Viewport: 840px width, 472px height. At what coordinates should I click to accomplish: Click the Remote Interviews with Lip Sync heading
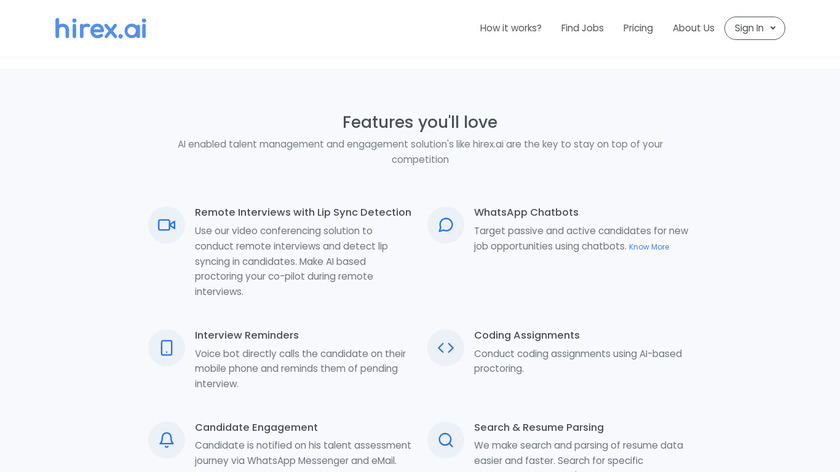click(303, 212)
